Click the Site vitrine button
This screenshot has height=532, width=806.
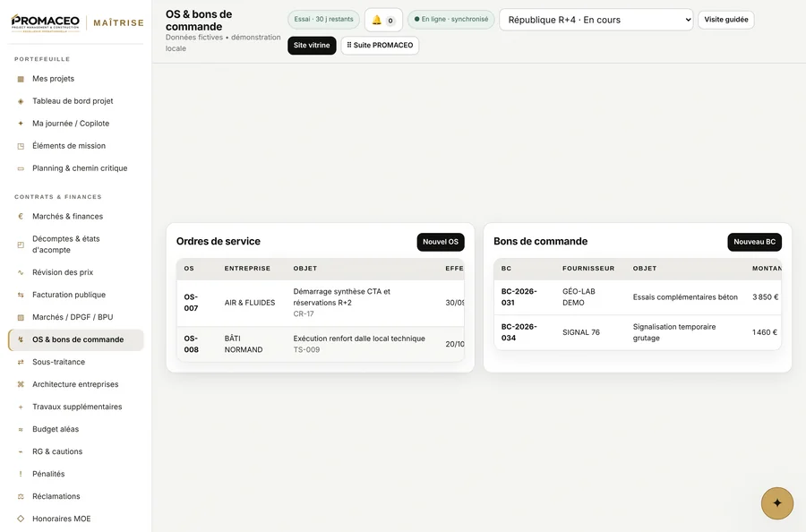[312, 46]
